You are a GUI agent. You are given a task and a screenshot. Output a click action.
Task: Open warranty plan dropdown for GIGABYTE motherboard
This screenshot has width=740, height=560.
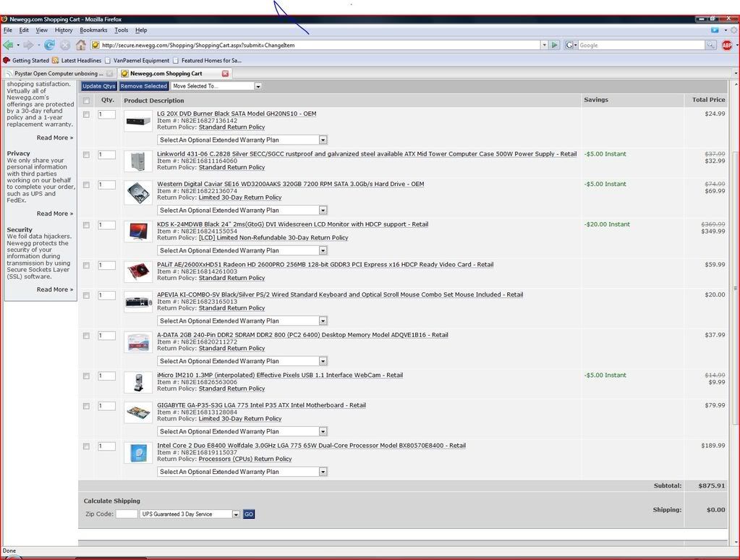(242, 431)
